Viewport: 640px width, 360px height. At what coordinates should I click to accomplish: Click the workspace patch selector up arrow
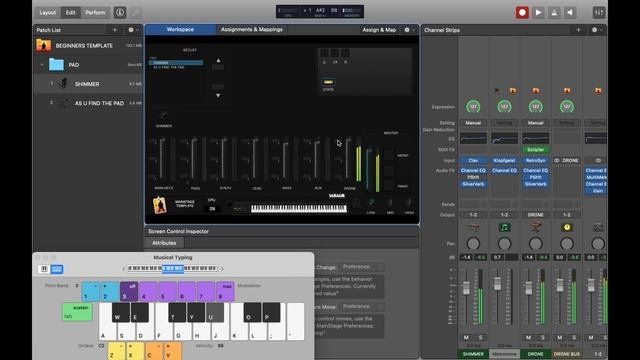point(218,60)
